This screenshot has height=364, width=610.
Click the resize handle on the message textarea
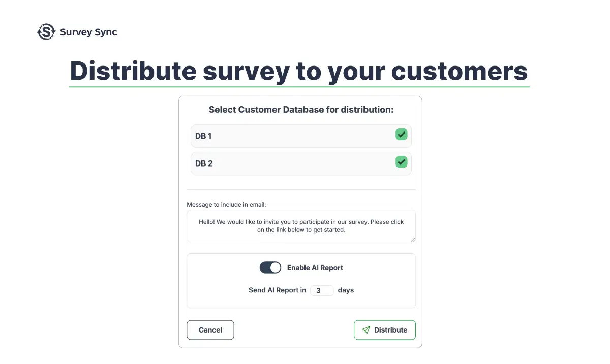click(x=413, y=239)
